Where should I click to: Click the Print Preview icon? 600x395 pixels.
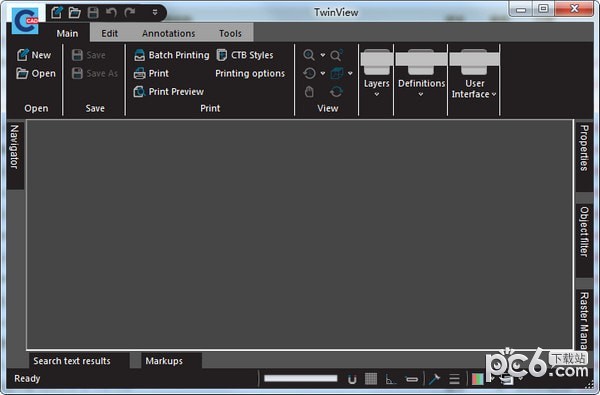(x=139, y=91)
